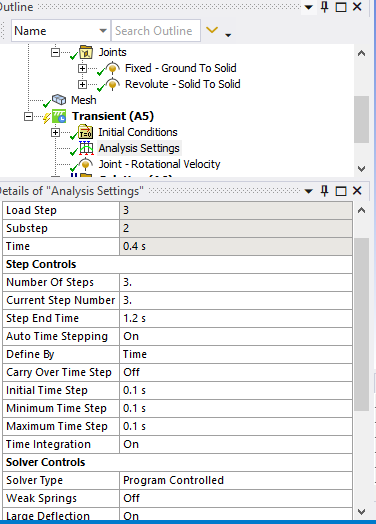Expand the Revolute - Solid To Solid node
This screenshot has height=524, width=376.
click(x=82, y=85)
